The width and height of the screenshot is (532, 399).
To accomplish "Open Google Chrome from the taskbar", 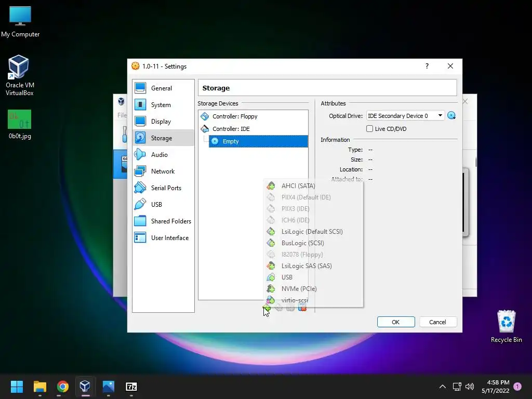I will (63, 387).
